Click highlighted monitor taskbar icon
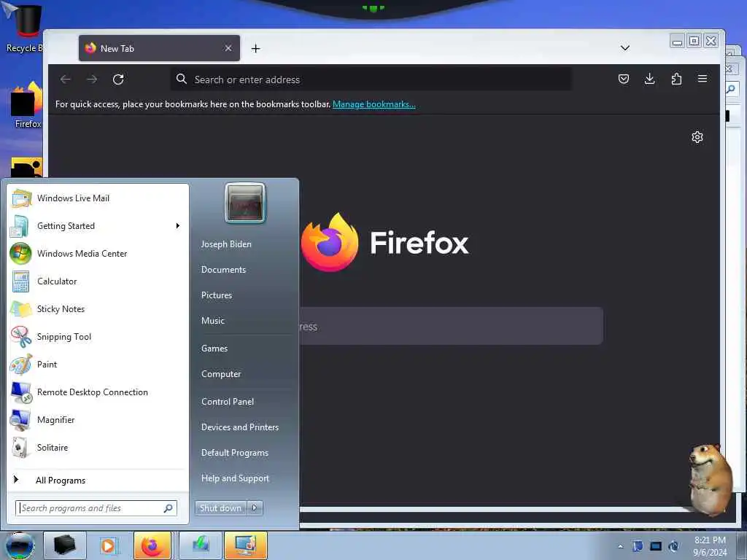 [245, 545]
